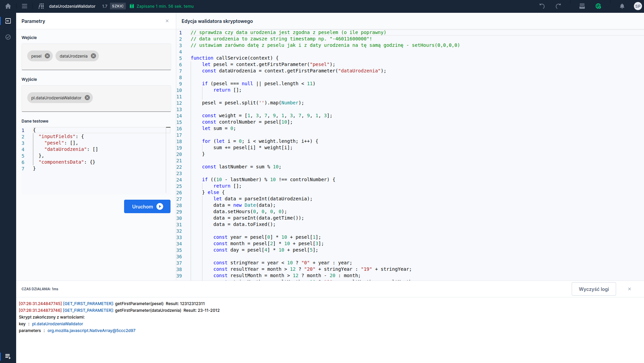
Task: Close the logs panel
Action: click(630, 289)
